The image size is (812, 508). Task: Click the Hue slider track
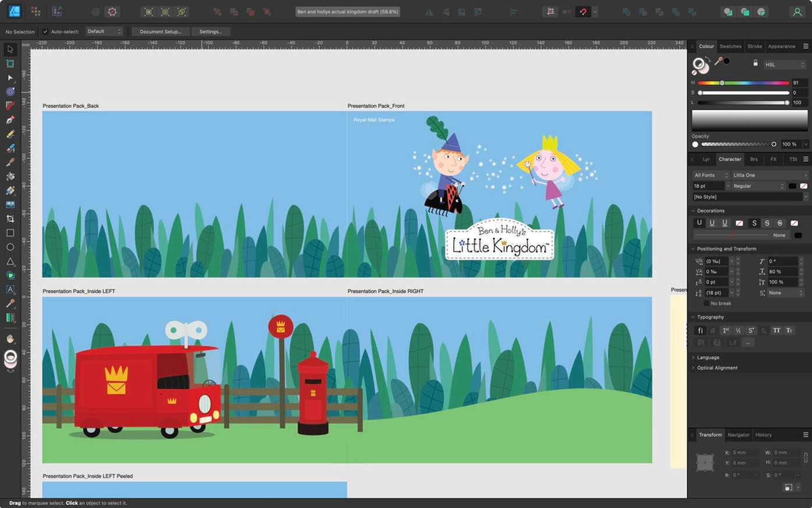click(743, 83)
